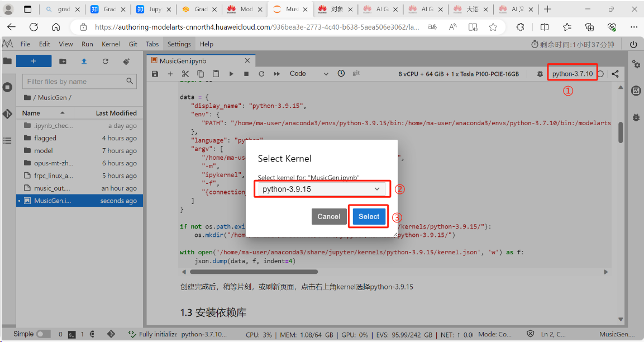Open the flagged folder
The image size is (644, 342).
click(80, 138)
